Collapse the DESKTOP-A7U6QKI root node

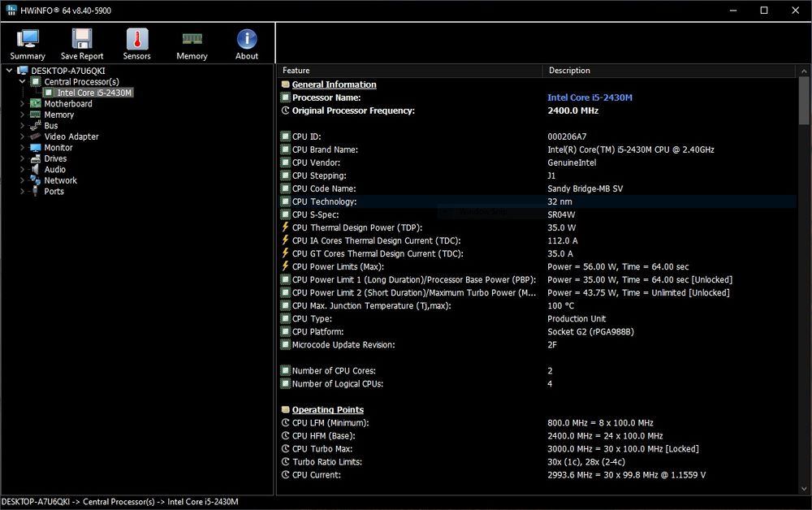[9, 71]
